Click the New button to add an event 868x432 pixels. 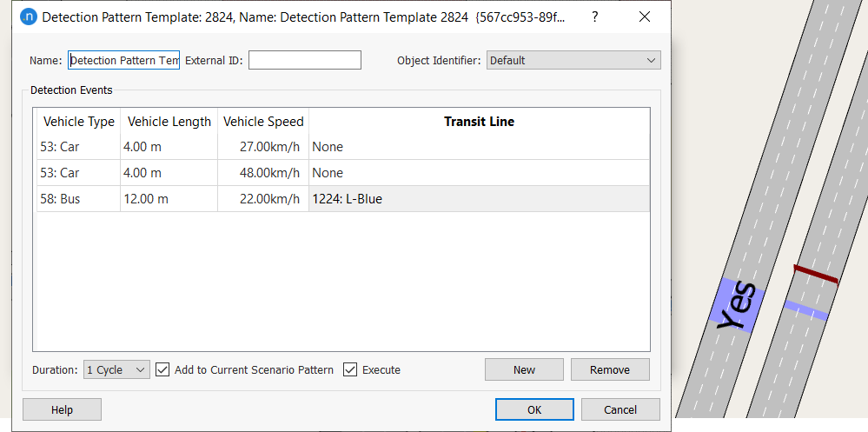tap(524, 369)
